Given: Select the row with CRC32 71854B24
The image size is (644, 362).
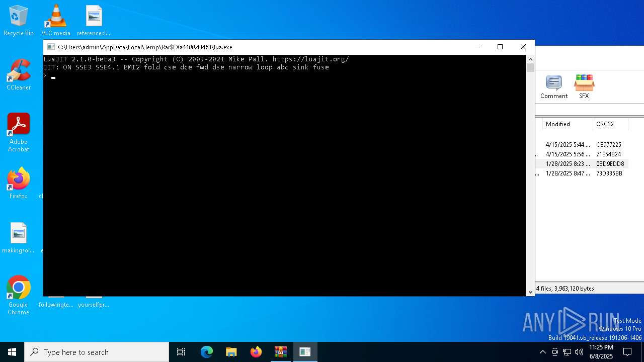Looking at the screenshot, I should (x=609, y=154).
